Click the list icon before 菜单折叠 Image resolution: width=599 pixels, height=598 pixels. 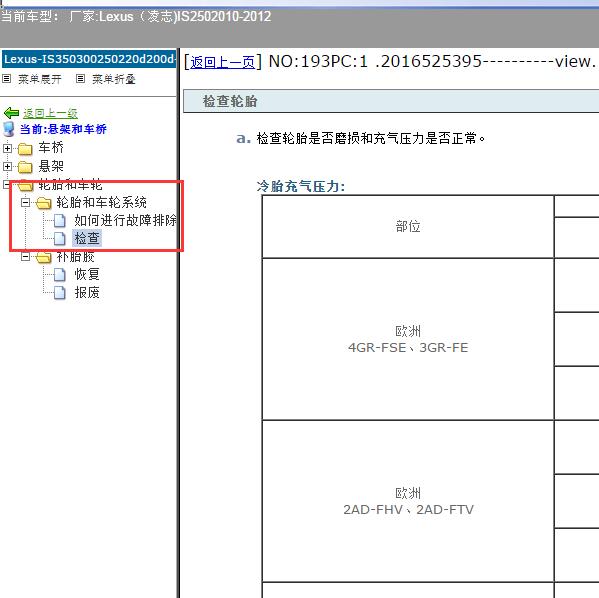(80, 79)
